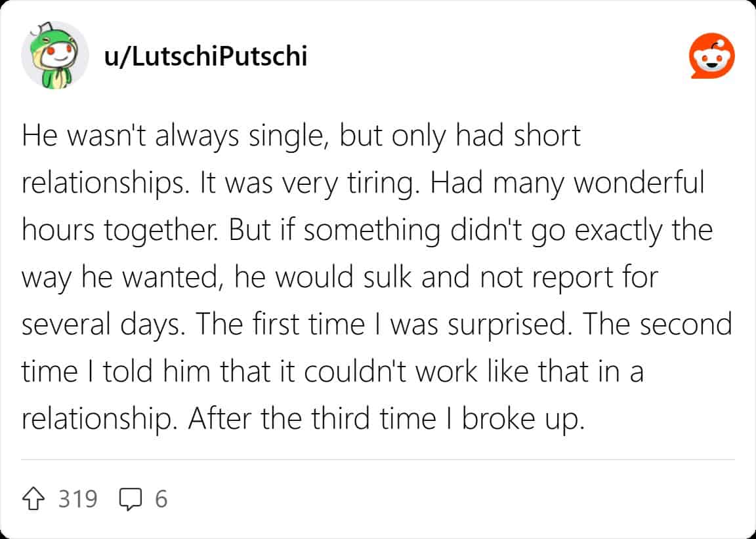The height and width of the screenshot is (539, 756).
Task: Click the comment count number 6
Action: coord(161,500)
